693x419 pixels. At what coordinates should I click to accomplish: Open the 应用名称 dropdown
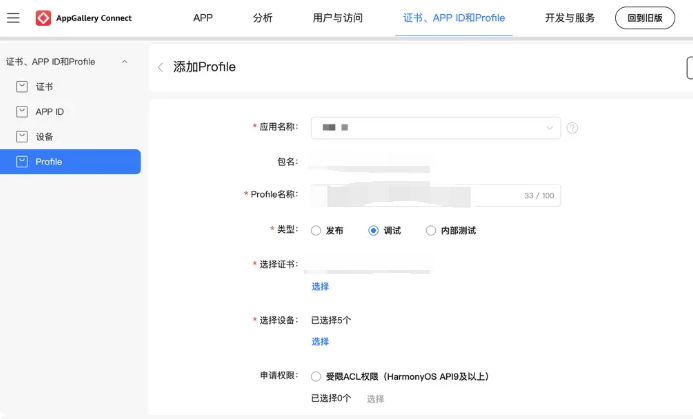pyautogui.click(x=436, y=128)
